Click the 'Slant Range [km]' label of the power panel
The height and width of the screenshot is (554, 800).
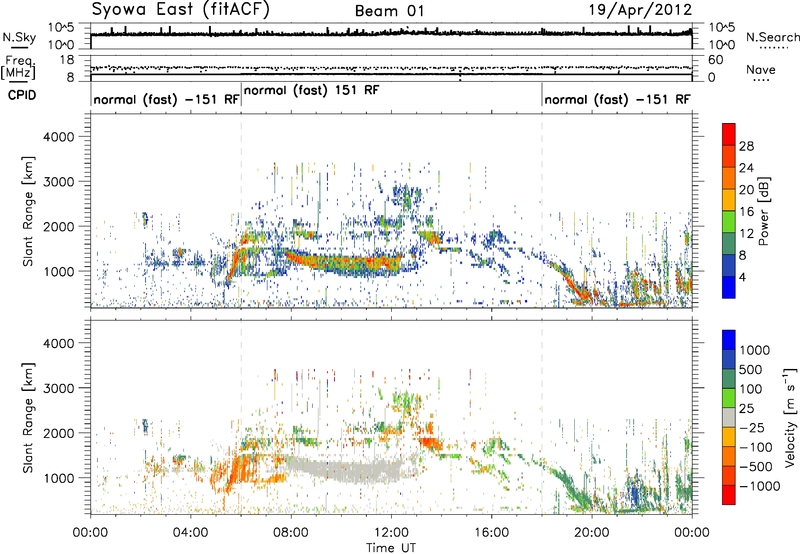[x=28, y=211]
